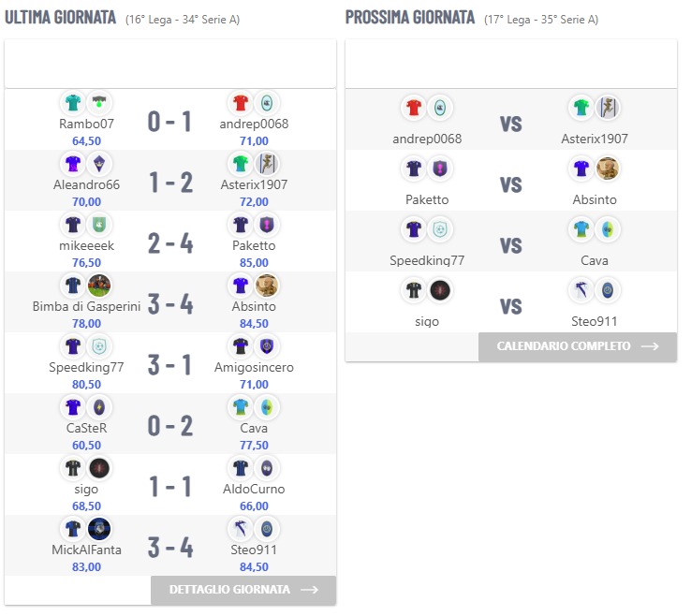
Task: Click the sigo vs Steo911 fixture
Action: [510, 306]
